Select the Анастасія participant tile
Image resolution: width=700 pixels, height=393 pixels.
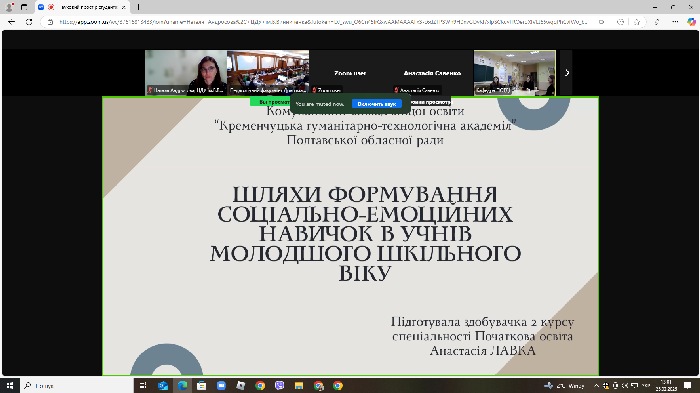pos(432,73)
